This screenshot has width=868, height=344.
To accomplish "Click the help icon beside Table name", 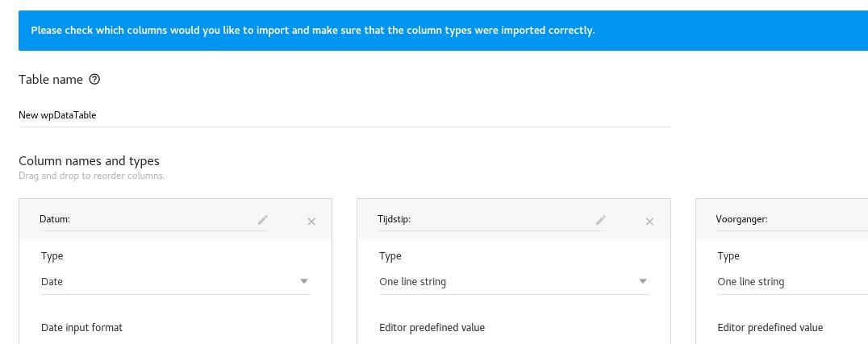I will click(94, 80).
